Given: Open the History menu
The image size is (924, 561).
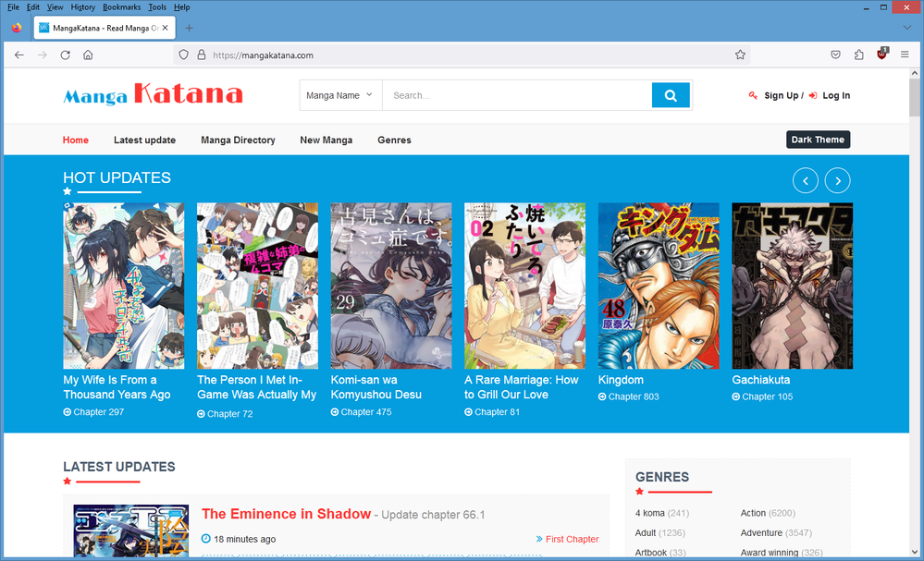Looking at the screenshot, I should pyautogui.click(x=82, y=7).
